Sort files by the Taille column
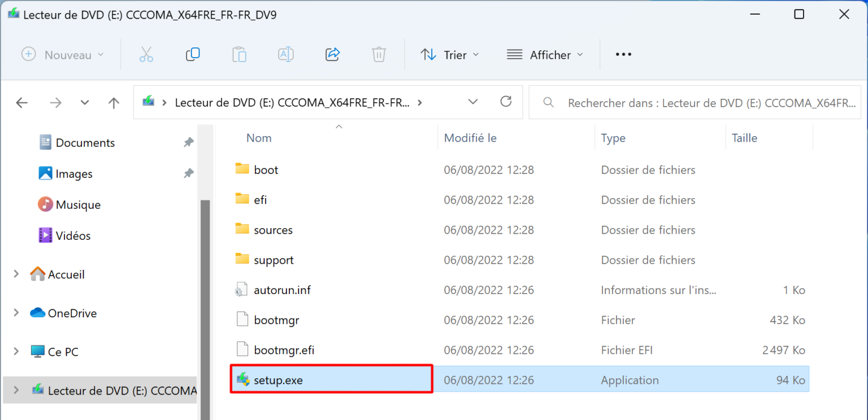This screenshot has width=868, height=420. tap(744, 137)
